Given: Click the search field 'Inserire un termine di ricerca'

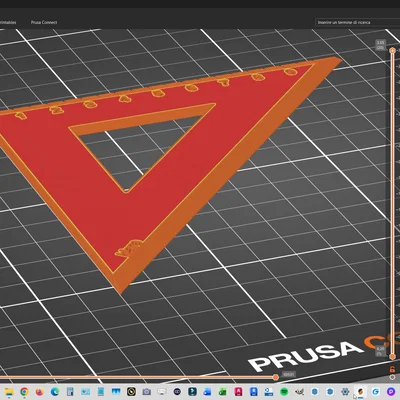Looking at the screenshot, I should (x=357, y=22).
